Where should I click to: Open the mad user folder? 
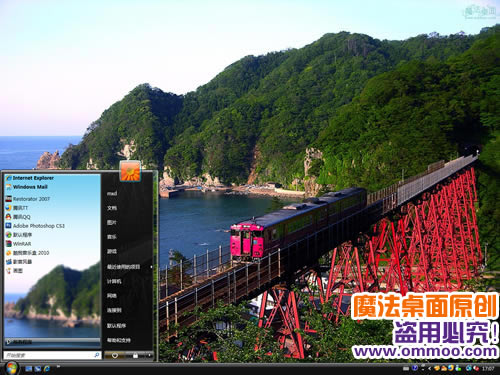click(112, 194)
